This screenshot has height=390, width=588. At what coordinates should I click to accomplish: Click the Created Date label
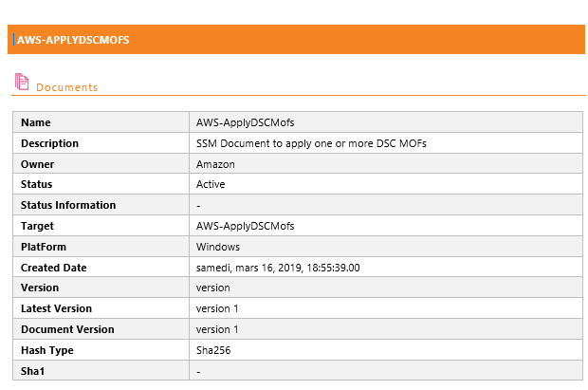click(x=54, y=268)
